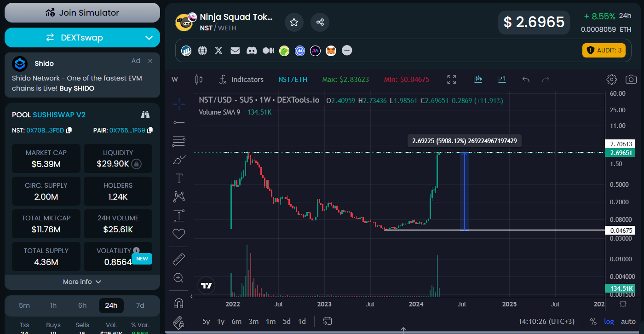Toggle NST/ETH price denomination
This screenshot has width=644, height=334.
[293, 80]
